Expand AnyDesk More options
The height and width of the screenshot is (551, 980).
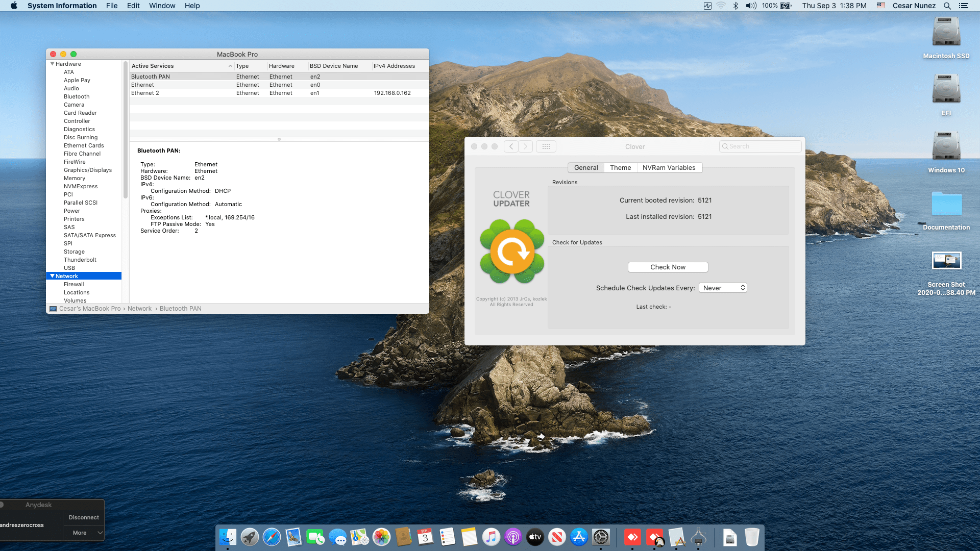[84, 533]
